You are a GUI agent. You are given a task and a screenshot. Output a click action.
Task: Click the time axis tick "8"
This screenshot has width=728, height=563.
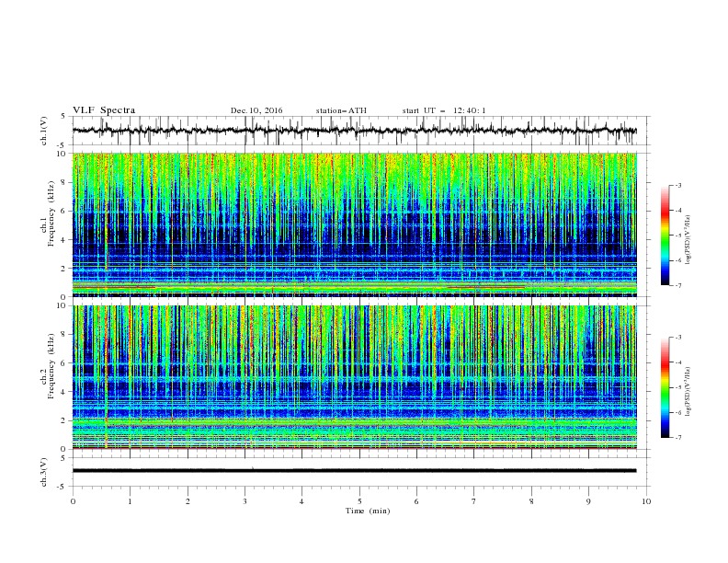pos(531,501)
